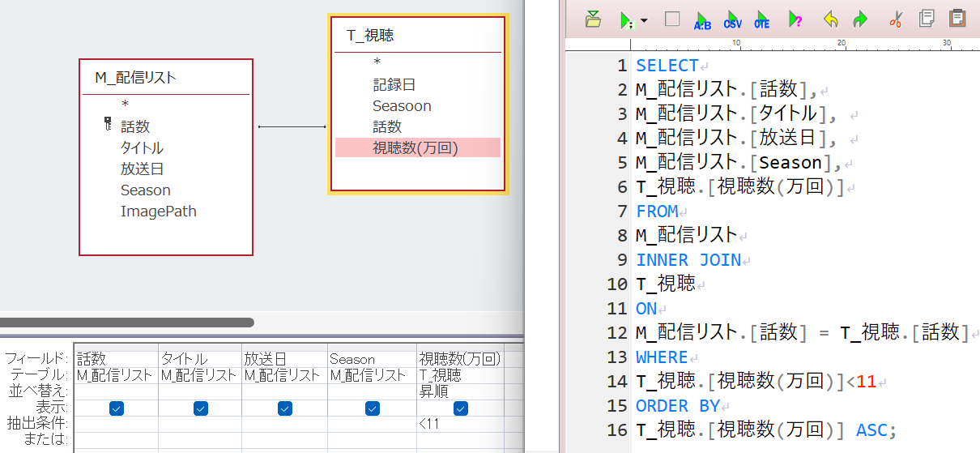Click line number 12 in the editor gutter

click(617, 333)
